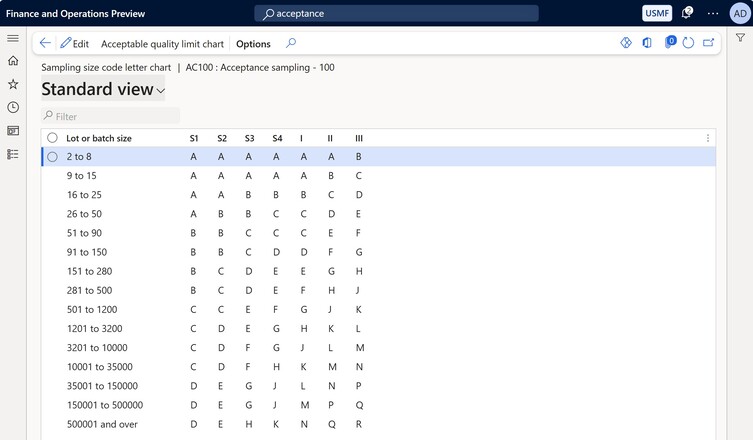
Task: Select the 35001 to 150000 lot size row
Action: tap(378, 386)
